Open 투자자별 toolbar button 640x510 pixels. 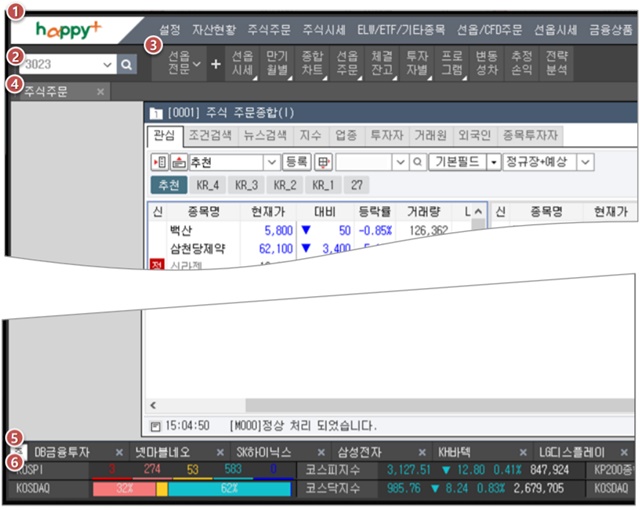click(x=417, y=63)
